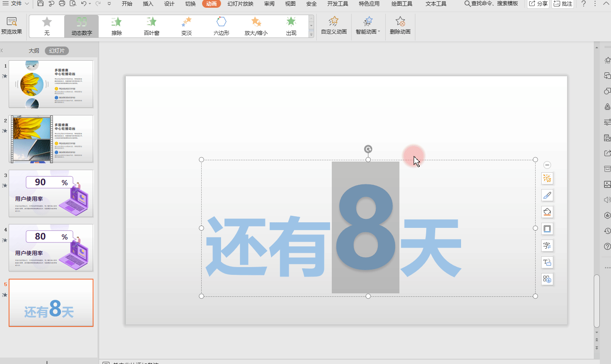Expand the 文件 file menu arrow

pyautogui.click(x=27, y=3)
